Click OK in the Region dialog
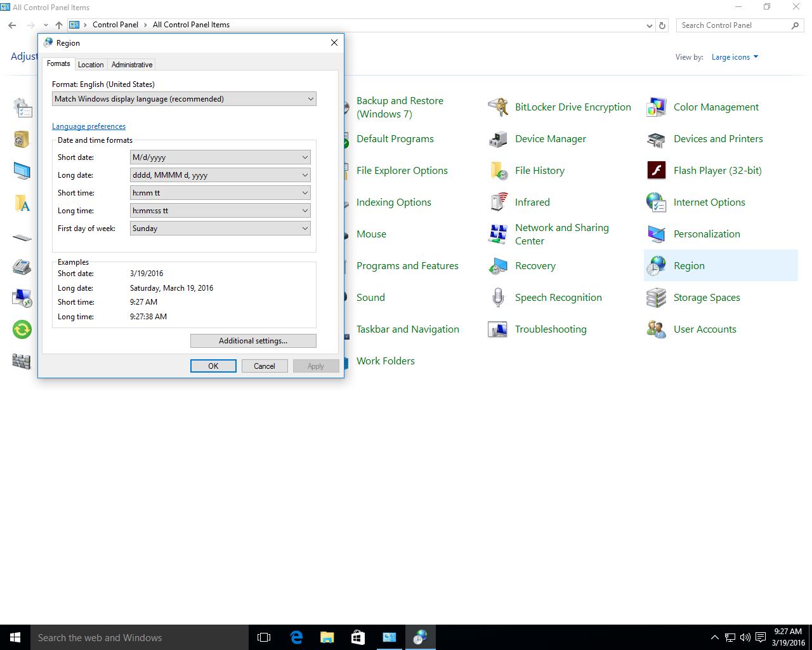This screenshot has width=812, height=650. 213,366
